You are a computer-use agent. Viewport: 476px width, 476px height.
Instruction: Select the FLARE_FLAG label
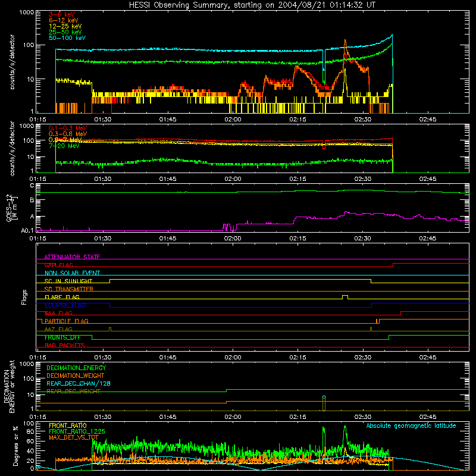click(x=62, y=297)
